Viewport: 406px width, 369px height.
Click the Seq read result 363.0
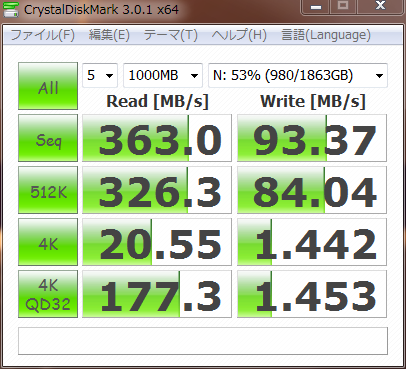coord(157,138)
